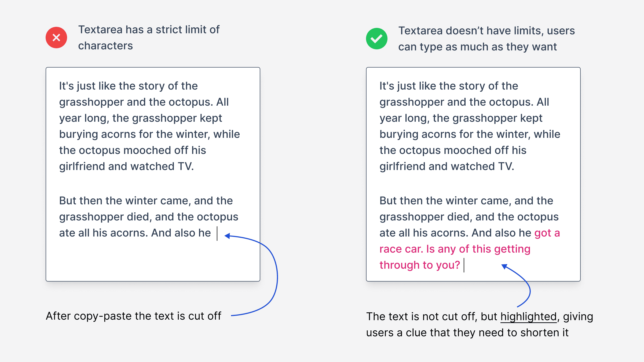Click inside the left strict-limit textarea
The height and width of the screenshot is (362, 644).
pyautogui.click(x=153, y=174)
